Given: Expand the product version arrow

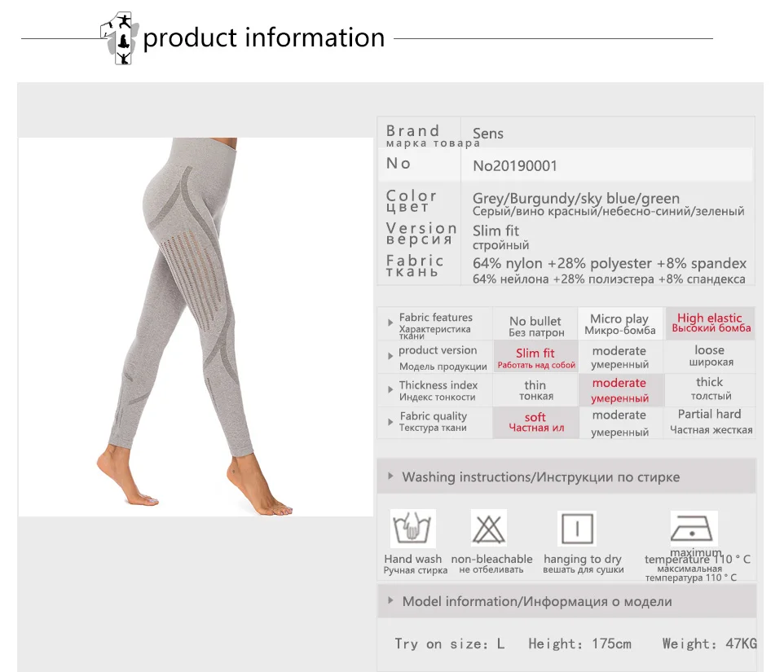Looking at the screenshot, I should tap(390, 356).
